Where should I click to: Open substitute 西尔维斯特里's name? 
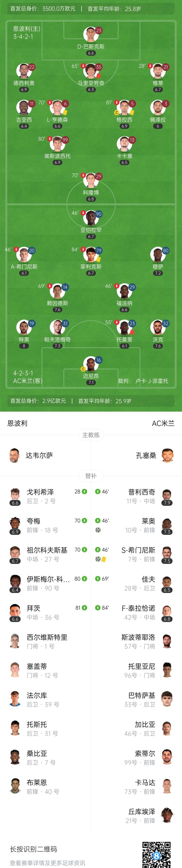pos(47,637)
